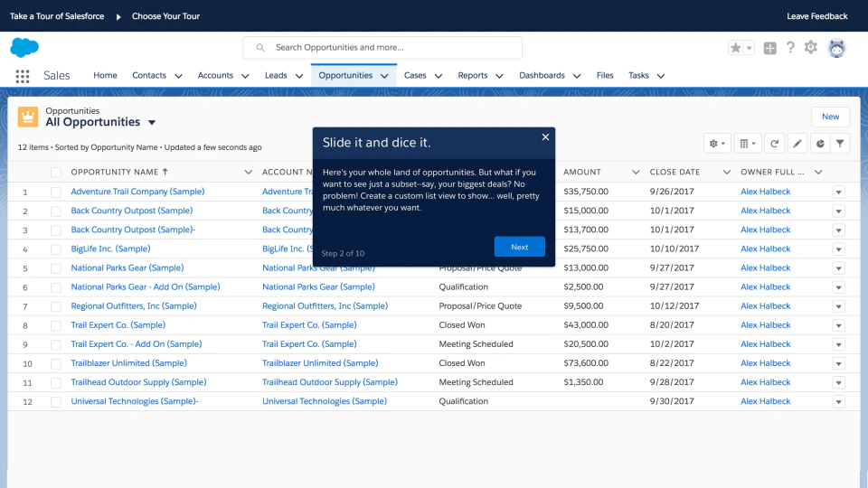The width and height of the screenshot is (868, 488).
Task: Toggle the select-all header checkbox
Action: click(x=56, y=173)
